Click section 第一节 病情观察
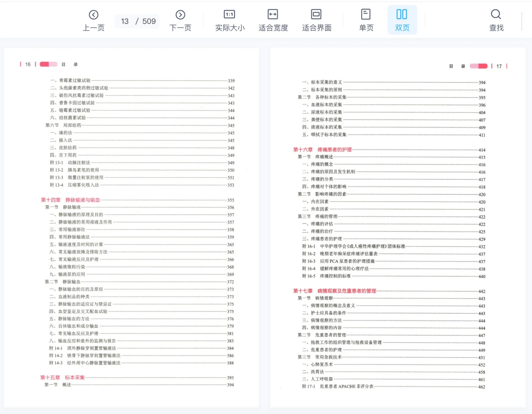The height and width of the screenshot is (414, 532). pyautogui.click(x=315, y=298)
